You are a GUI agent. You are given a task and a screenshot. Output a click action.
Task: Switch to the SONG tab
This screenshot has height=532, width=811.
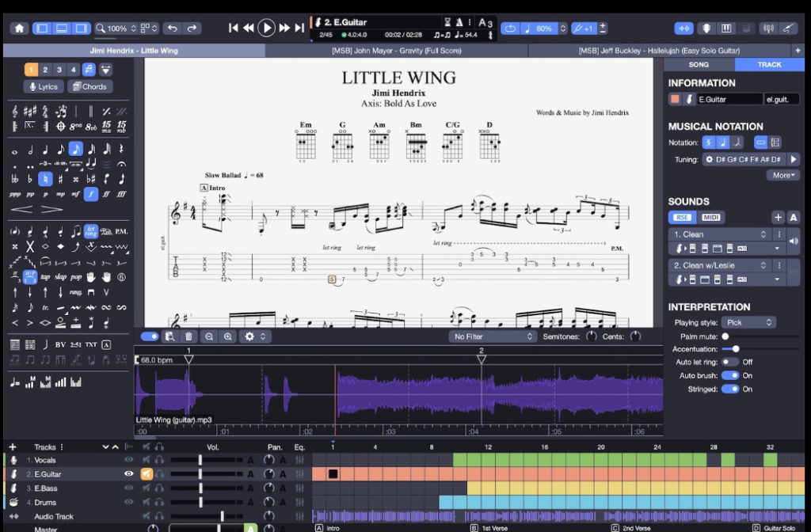(699, 64)
